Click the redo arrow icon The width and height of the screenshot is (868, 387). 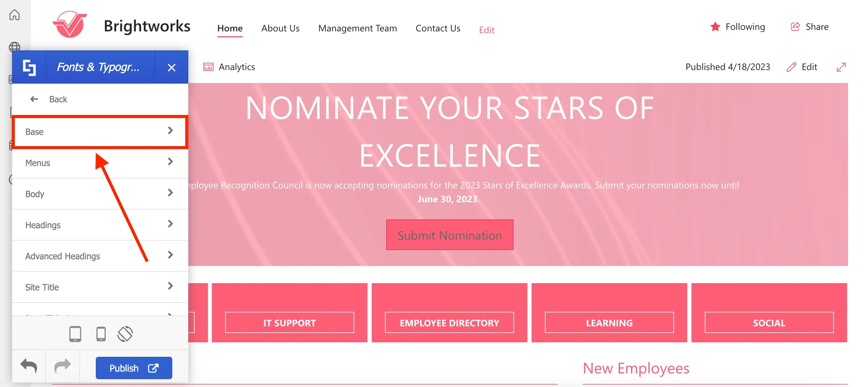click(63, 366)
